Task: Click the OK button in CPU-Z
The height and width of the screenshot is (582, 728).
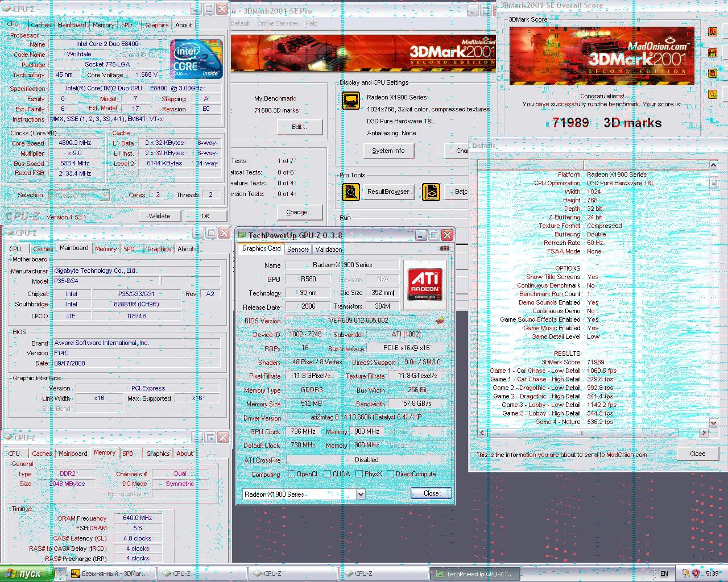Action: click(x=205, y=216)
